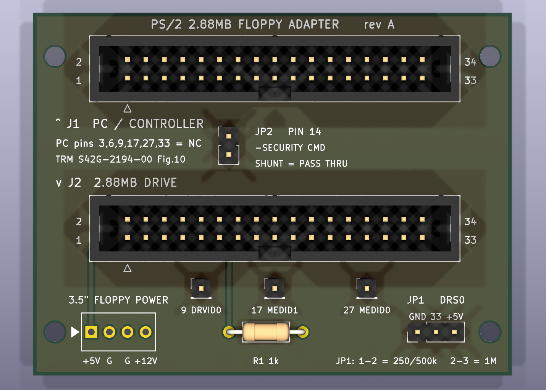The height and width of the screenshot is (390, 546).
Task: Click the "PC pins 3,6,9,17,27,33 = NC" note
Action: pyautogui.click(x=128, y=143)
